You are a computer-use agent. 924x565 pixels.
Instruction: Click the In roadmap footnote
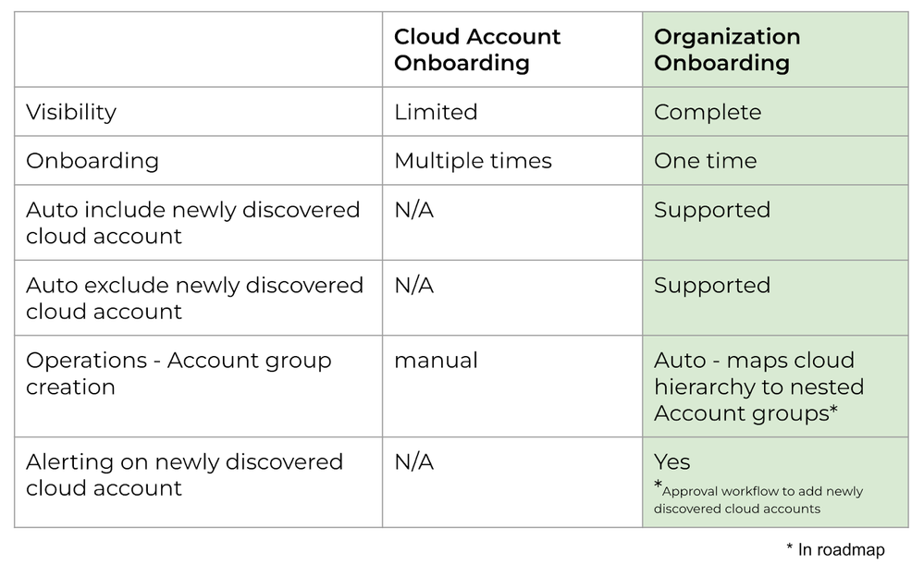tap(835, 549)
